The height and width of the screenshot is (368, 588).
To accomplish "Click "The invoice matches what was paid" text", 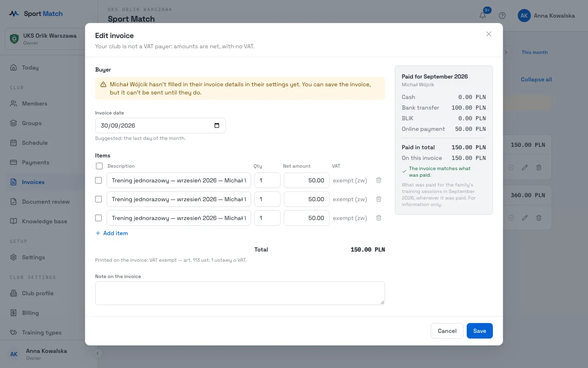I will coord(439,172).
